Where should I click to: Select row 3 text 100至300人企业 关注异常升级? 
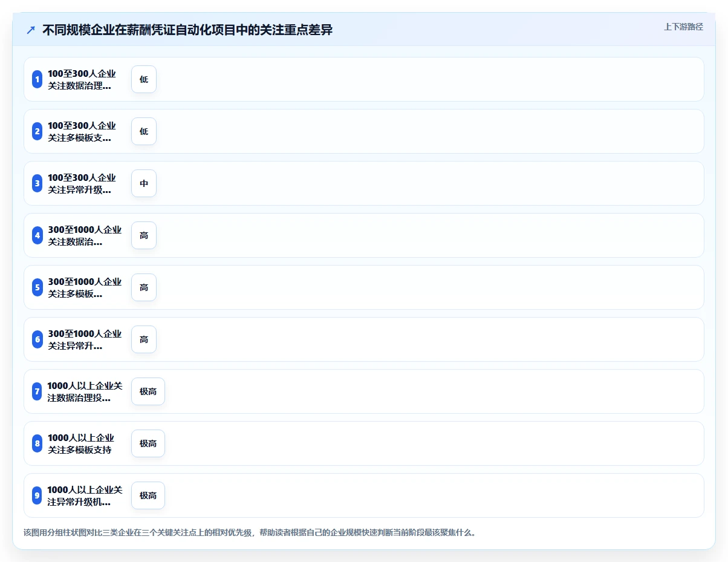tap(82, 183)
